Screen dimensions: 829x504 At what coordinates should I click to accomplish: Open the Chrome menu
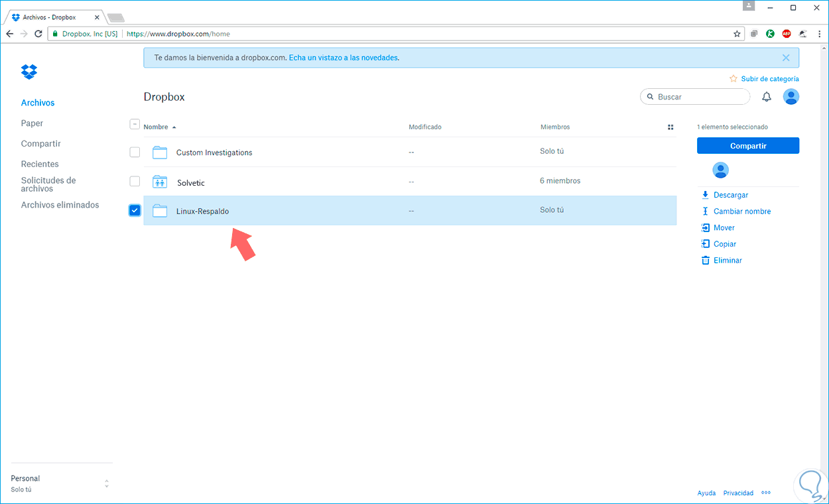818,34
